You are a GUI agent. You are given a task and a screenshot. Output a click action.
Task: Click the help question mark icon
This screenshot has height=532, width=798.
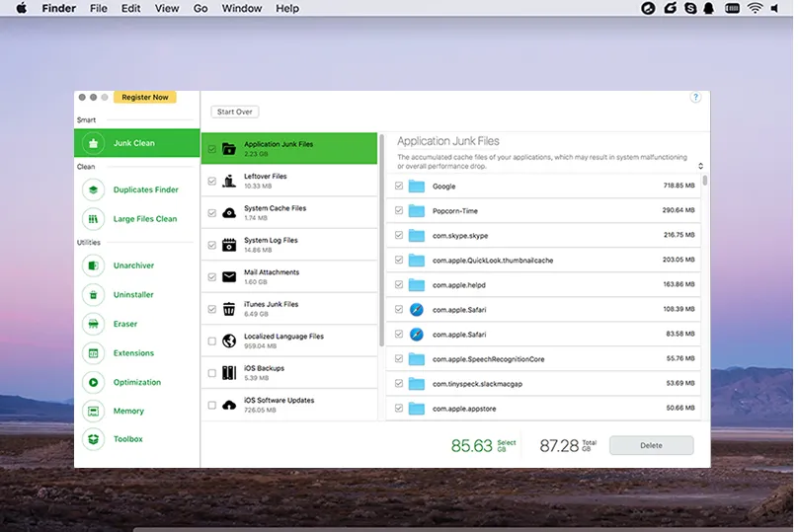pos(695,98)
